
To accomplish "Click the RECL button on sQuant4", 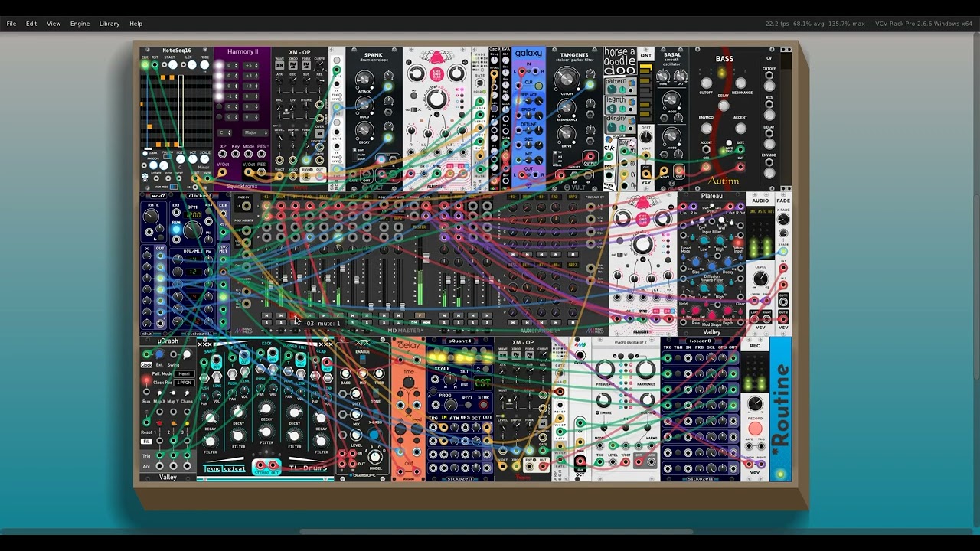I will coord(469,405).
